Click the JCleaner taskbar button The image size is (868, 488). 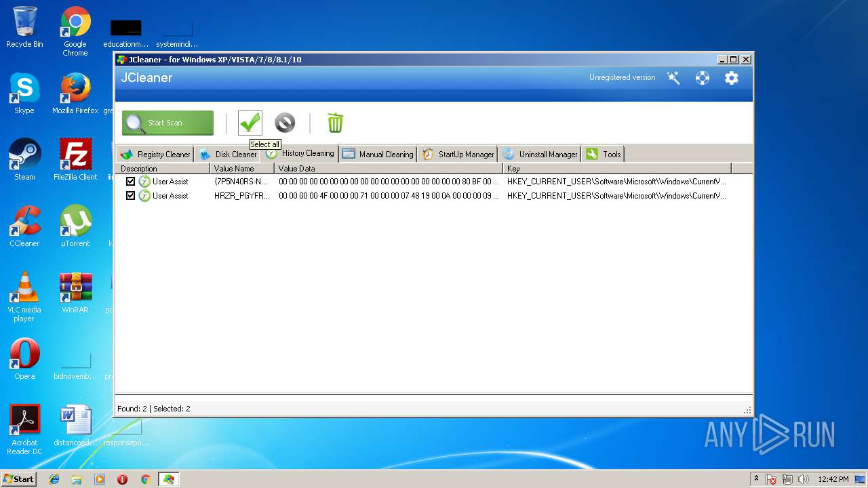click(x=168, y=479)
